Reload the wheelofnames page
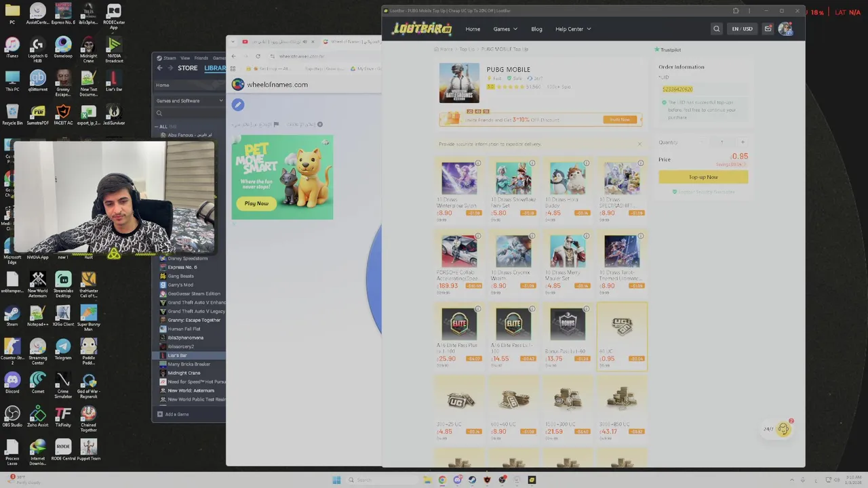868x488 pixels. coord(258,56)
